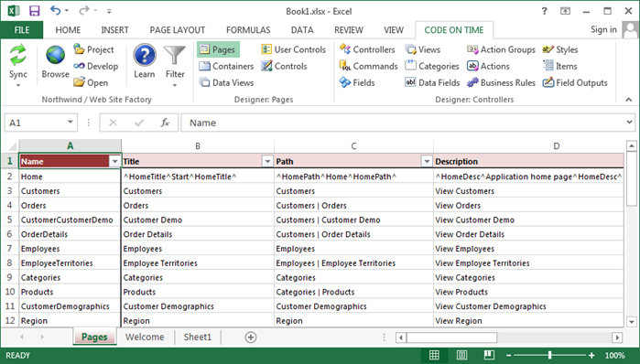Click the Save icon in quick access toolbar

click(x=35, y=11)
